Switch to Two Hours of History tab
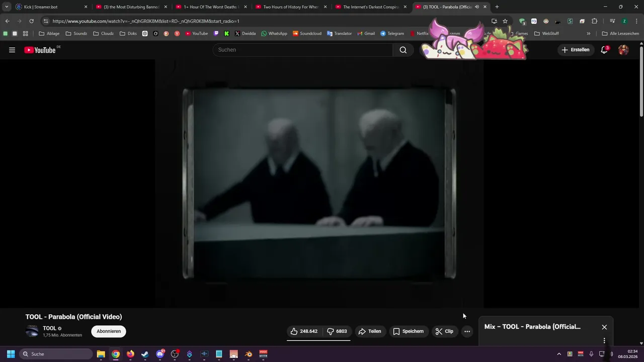Screen dimensions: 644x362 click(x=291, y=7)
